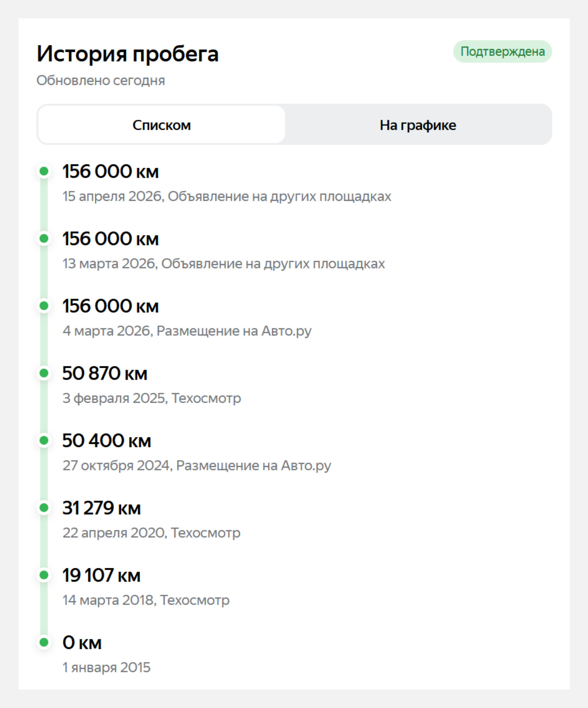Open the 27 октября 2024 Авто.ру placement entry

click(197, 465)
